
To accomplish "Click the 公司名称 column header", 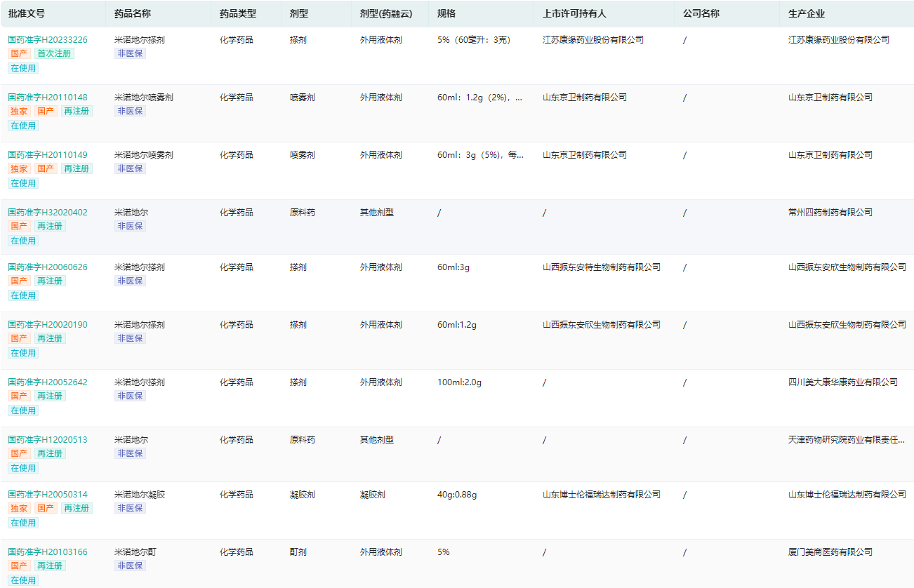I will (x=701, y=13).
